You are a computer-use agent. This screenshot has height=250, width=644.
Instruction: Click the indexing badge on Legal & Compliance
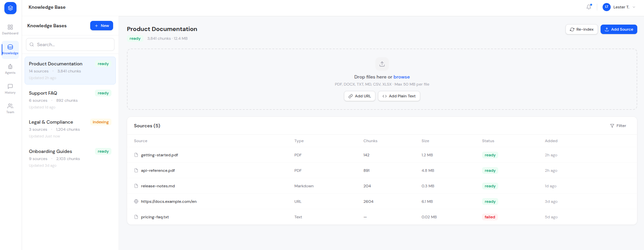click(x=101, y=122)
